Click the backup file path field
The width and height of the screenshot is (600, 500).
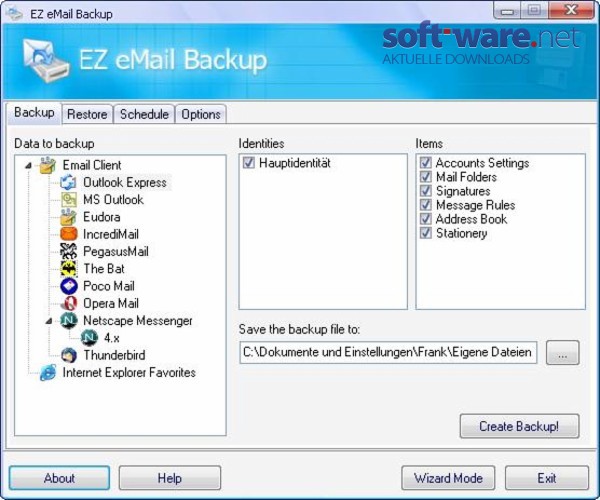(x=388, y=352)
